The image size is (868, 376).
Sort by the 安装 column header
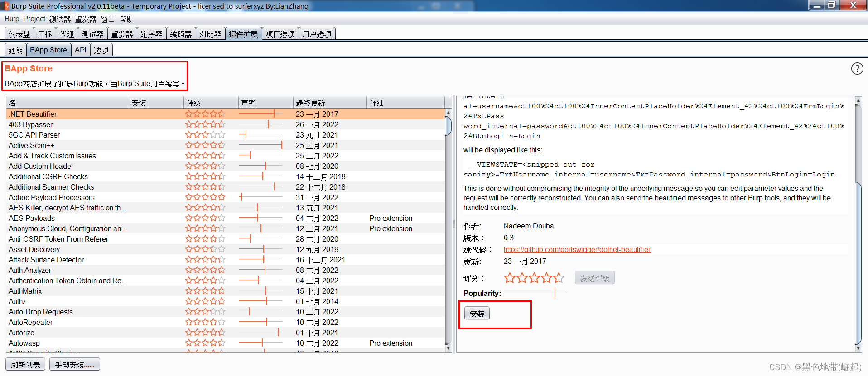click(x=157, y=103)
